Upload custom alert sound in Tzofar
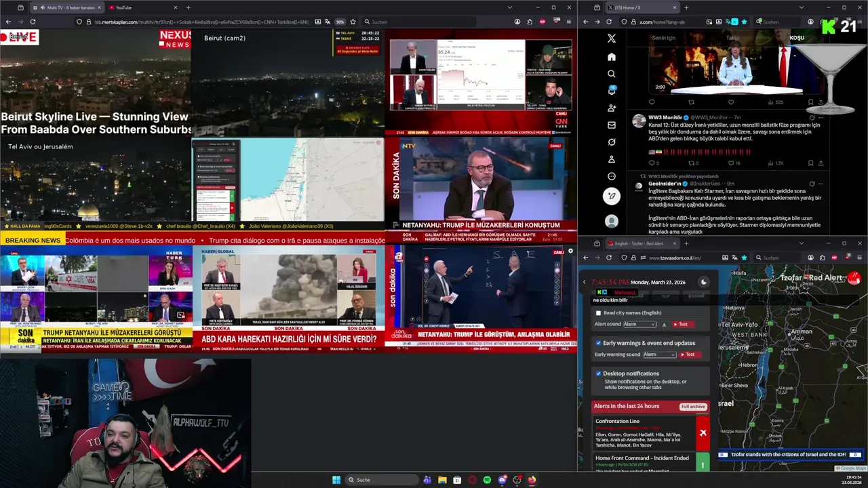This screenshot has width=868, height=488. pos(664,325)
